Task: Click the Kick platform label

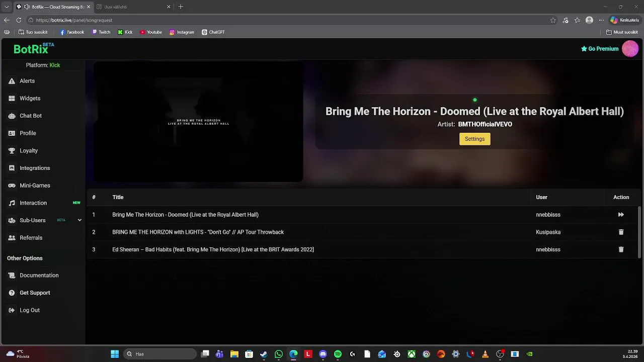Action: click(x=55, y=65)
